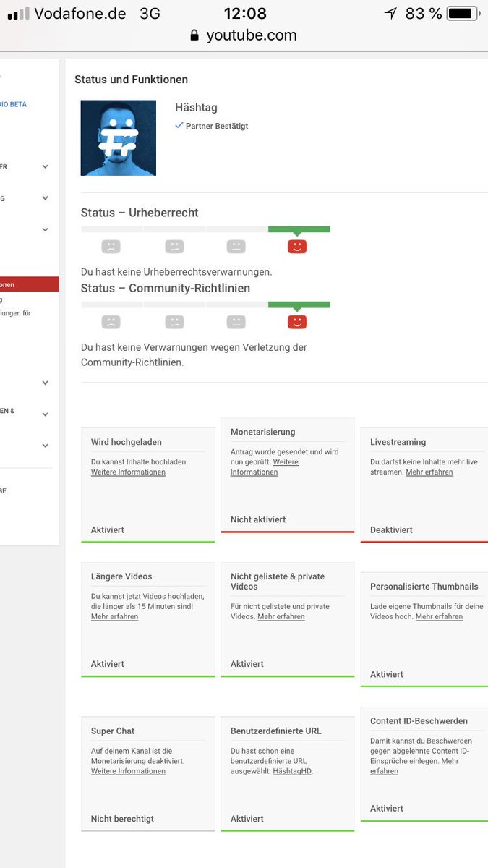Tap the lock icon beside youtube.com

coord(194,35)
